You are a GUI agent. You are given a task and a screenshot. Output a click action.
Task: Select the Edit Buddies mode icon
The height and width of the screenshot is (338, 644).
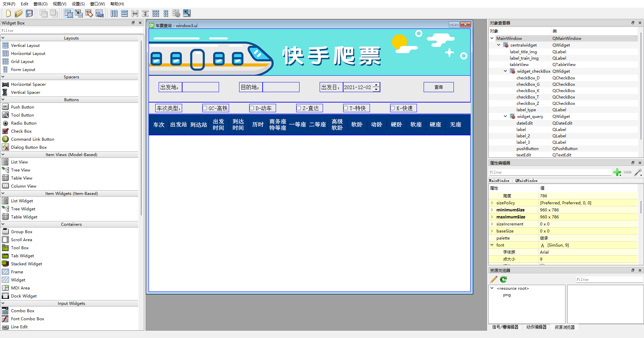click(x=89, y=13)
